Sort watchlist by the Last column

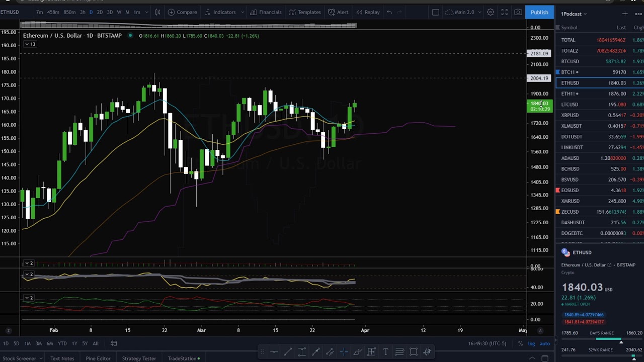point(621,28)
